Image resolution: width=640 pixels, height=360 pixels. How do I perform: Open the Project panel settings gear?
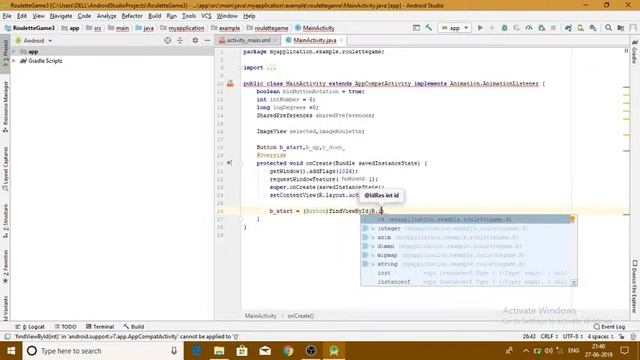point(195,40)
